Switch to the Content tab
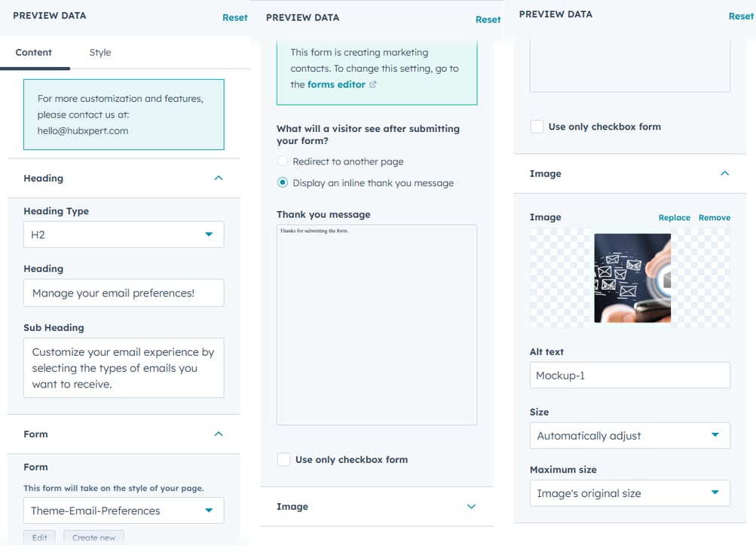The width and height of the screenshot is (756, 552). 33,52
